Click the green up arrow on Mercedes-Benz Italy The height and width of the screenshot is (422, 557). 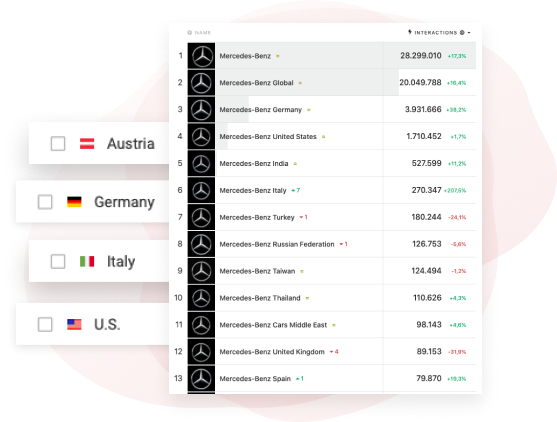293,190
